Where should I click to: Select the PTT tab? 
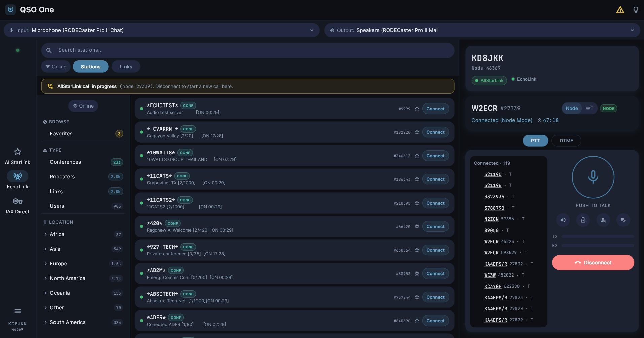(x=535, y=141)
